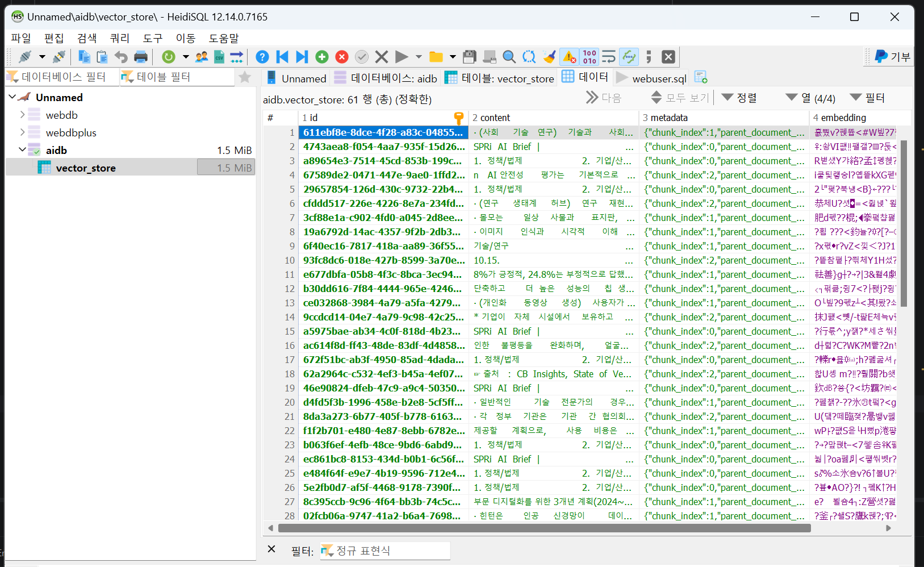Expand the webdbplus database node
The height and width of the screenshot is (567, 924).
[x=22, y=132]
